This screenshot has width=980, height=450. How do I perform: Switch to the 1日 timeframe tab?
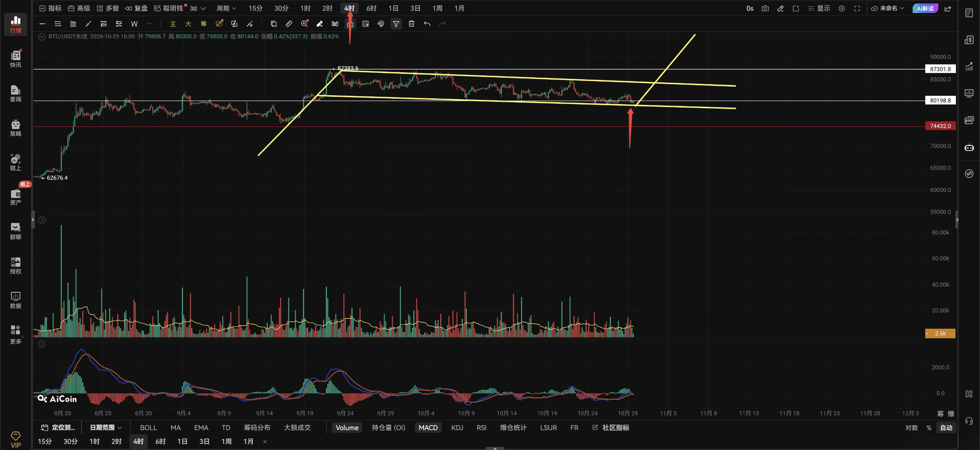click(393, 8)
